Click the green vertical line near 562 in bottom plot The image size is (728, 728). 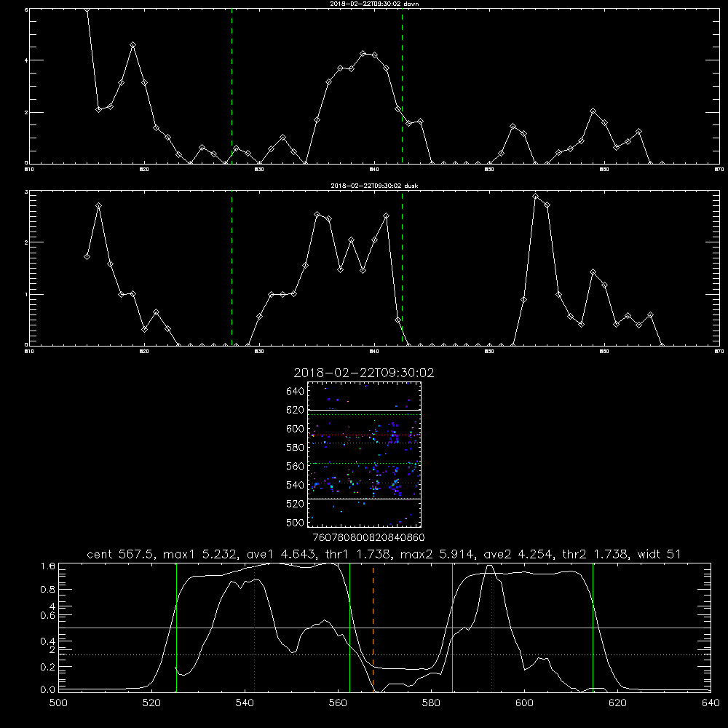click(349, 627)
